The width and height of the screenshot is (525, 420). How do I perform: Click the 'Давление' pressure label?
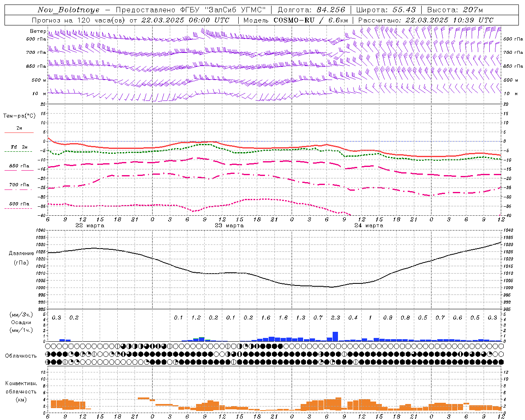click(21, 253)
